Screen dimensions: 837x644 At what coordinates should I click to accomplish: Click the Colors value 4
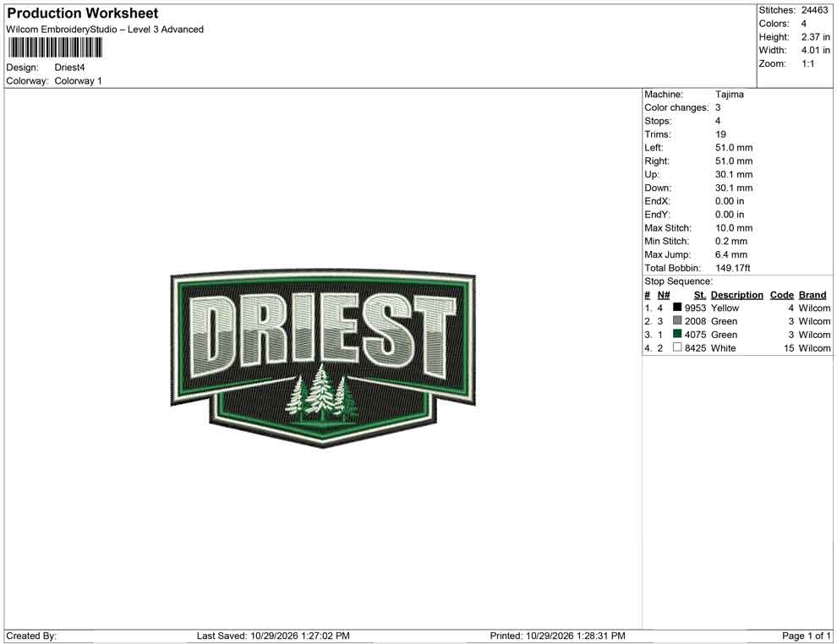[804, 24]
